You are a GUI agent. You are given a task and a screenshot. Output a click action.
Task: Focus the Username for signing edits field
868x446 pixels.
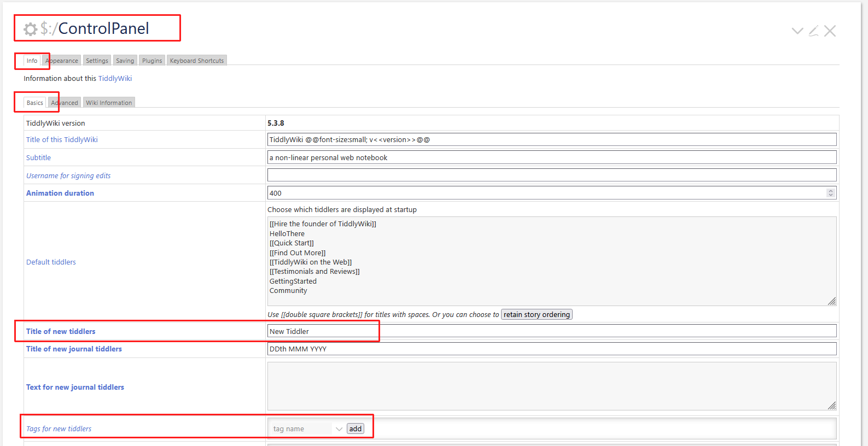pyautogui.click(x=551, y=175)
